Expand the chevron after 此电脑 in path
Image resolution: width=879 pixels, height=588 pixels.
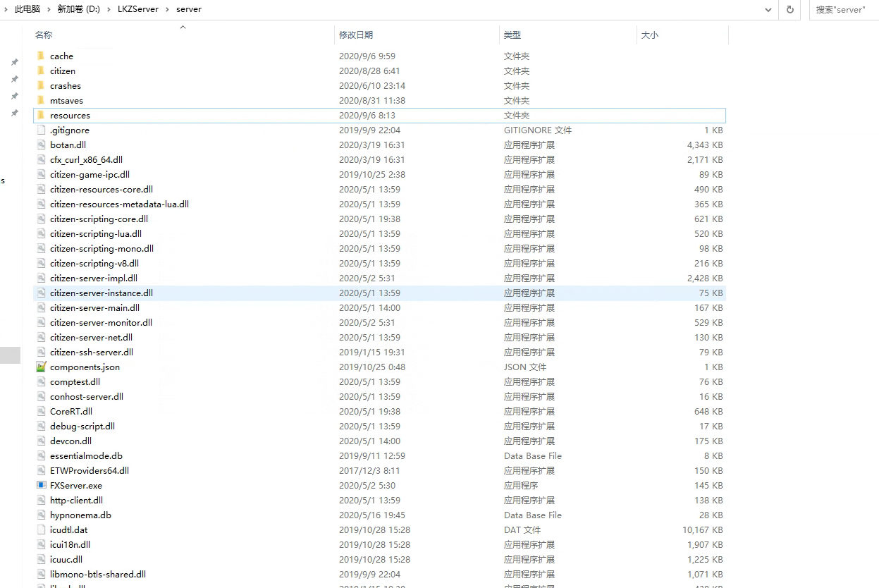(49, 9)
